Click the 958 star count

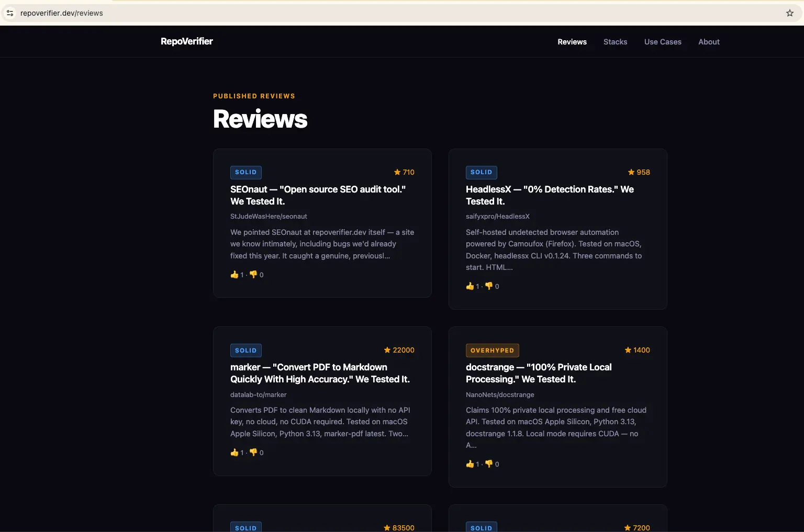[643, 172]
